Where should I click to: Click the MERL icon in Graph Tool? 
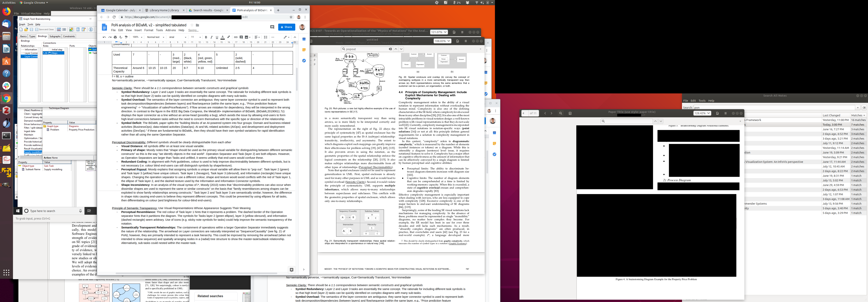click(x=59, y=30)
